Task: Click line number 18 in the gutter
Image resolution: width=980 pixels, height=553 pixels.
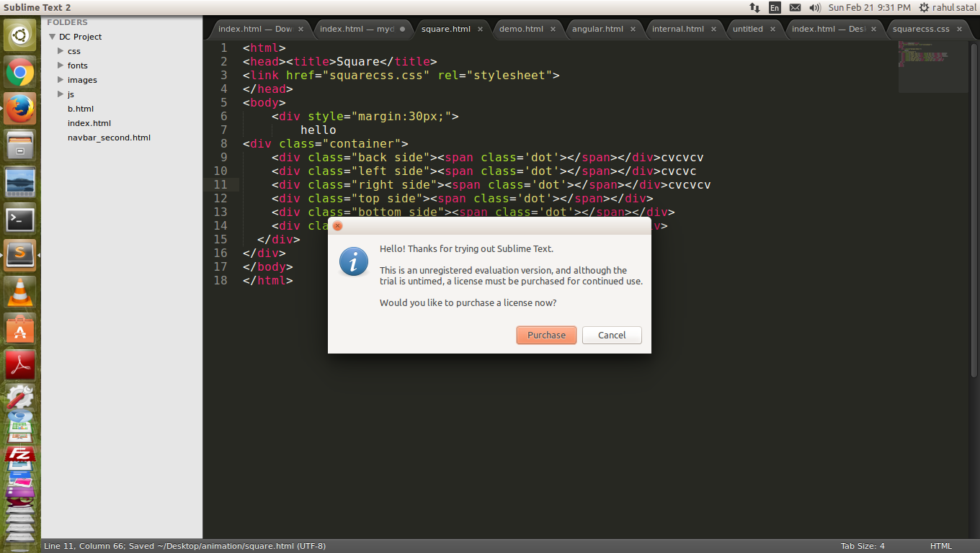Action: [220, 280]
